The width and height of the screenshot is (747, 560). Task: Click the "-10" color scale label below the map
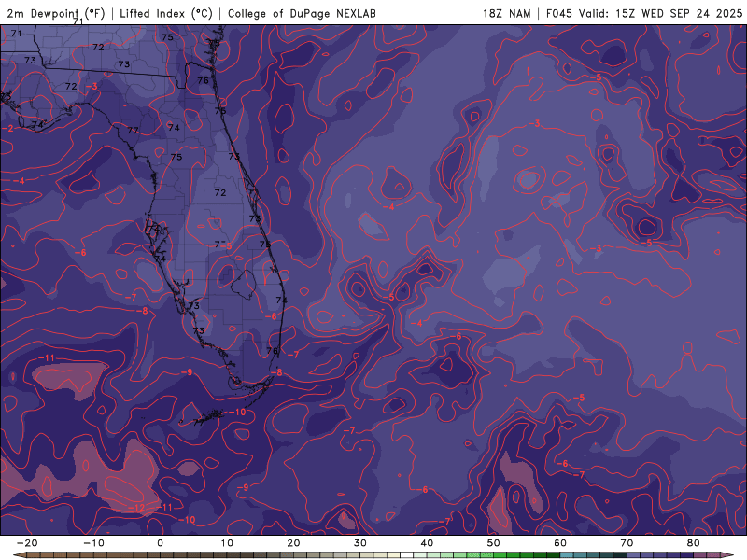tap(93, 543)
